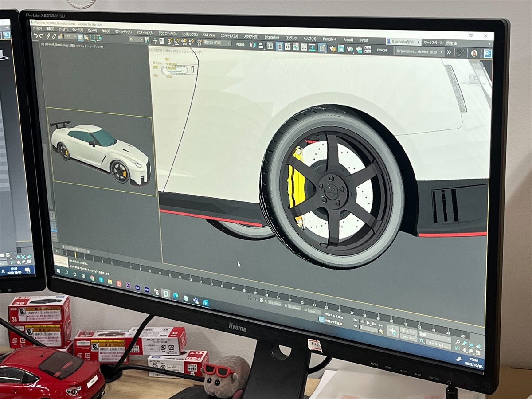This screenshot has height=399, width=532.
Task: Open the Rendered Frame Window icon
Action: coord(341,48)
